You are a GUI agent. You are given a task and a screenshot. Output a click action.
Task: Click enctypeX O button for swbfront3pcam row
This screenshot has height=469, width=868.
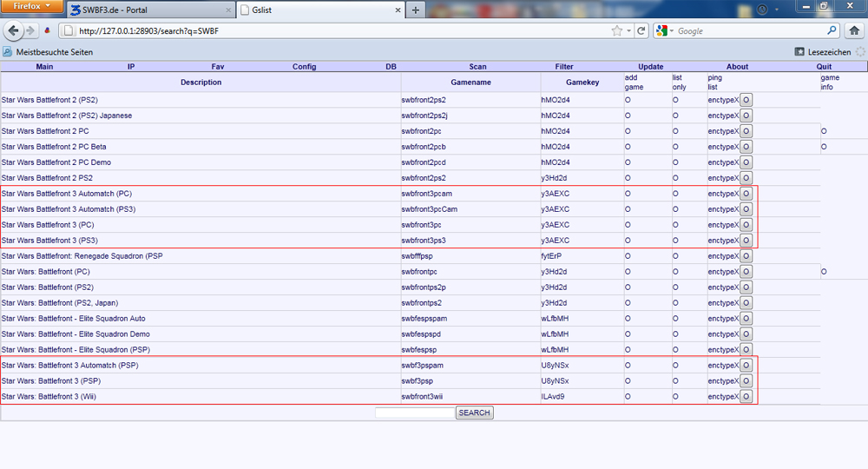pos(746,194)
